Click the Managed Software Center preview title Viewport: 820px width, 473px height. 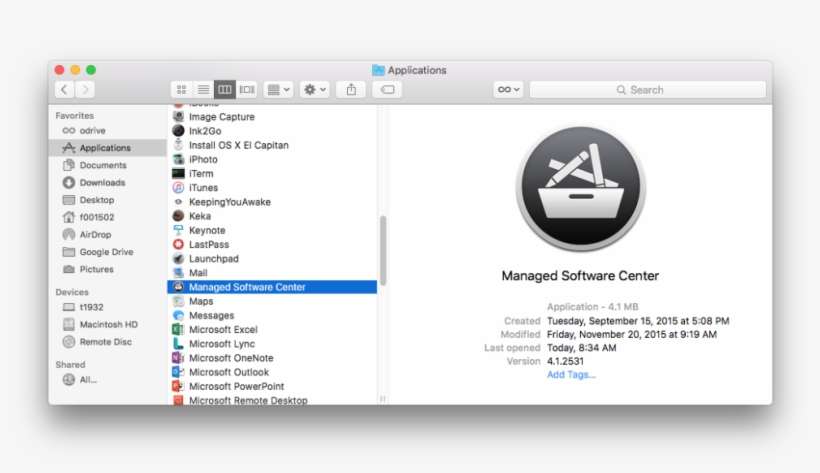580,276
